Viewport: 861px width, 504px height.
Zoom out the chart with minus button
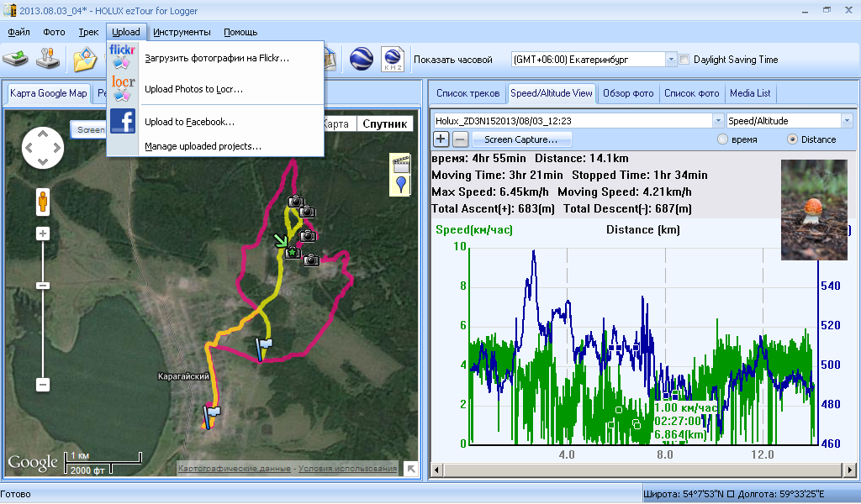click(x=460, y=139)
